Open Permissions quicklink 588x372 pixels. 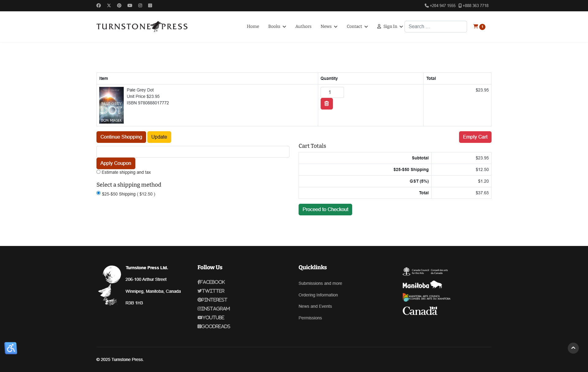pos(310,318)
